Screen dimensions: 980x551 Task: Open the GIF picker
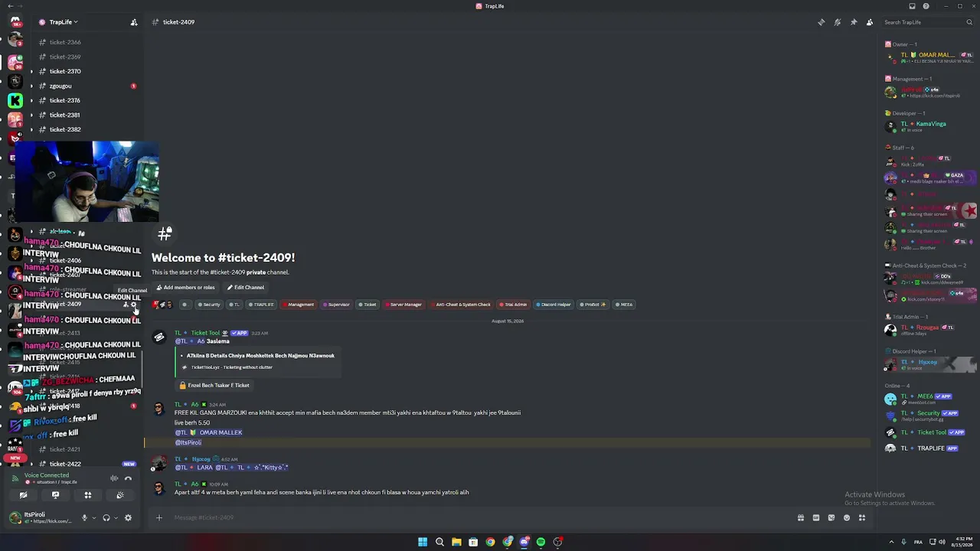tap(816, 517)
